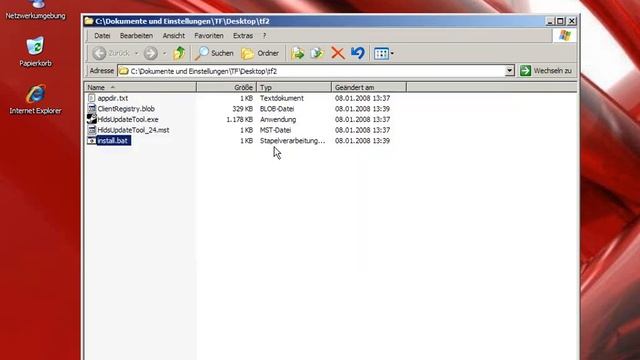This screenshot has width=640, height=360.
Task: Click the install.bat file name
Action: pyautogui.click(x=113, y=141)
